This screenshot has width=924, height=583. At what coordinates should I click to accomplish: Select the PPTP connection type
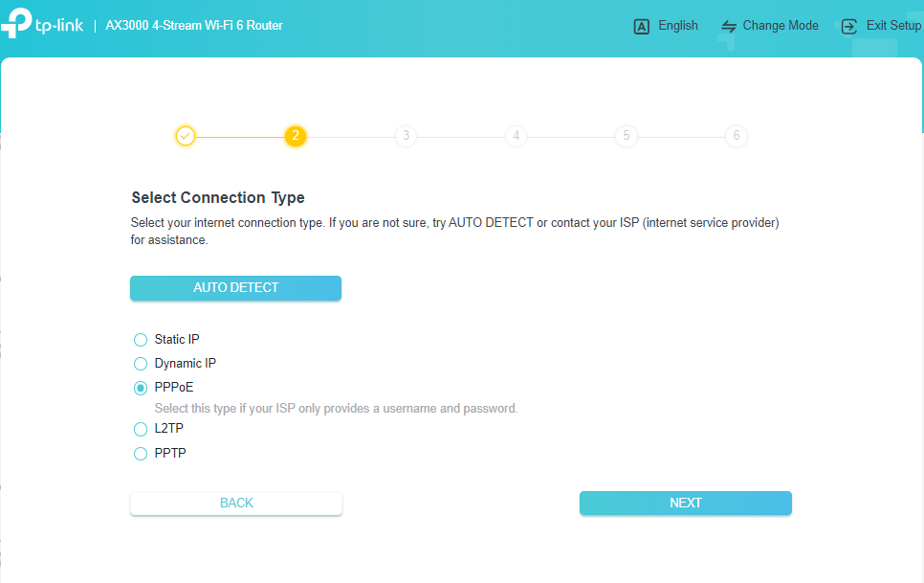point(140,453)
